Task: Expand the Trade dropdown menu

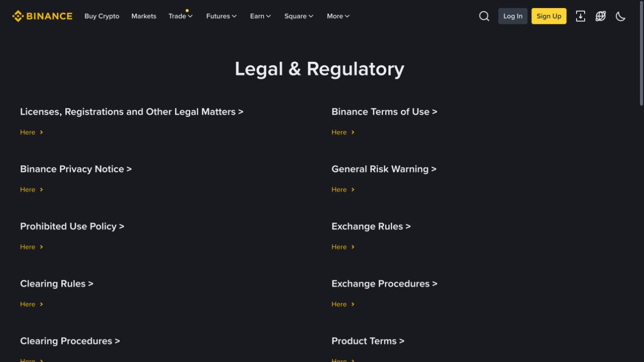Action: pos(181,16)
